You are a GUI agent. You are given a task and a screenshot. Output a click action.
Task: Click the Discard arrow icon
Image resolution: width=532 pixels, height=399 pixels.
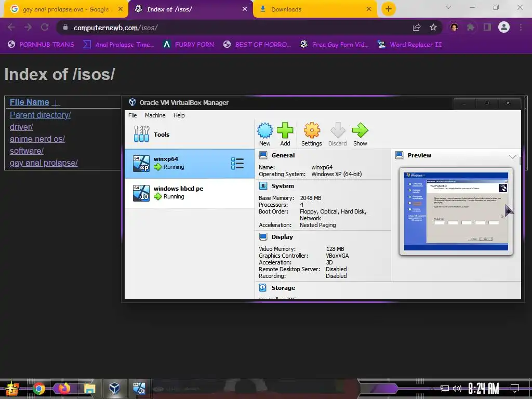pos(338,130)
